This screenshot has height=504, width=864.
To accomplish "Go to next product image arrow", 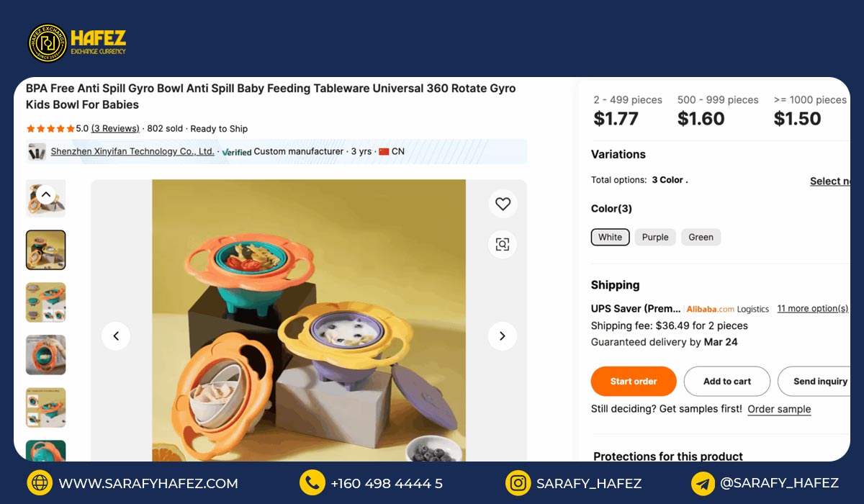I will (502, 336).
